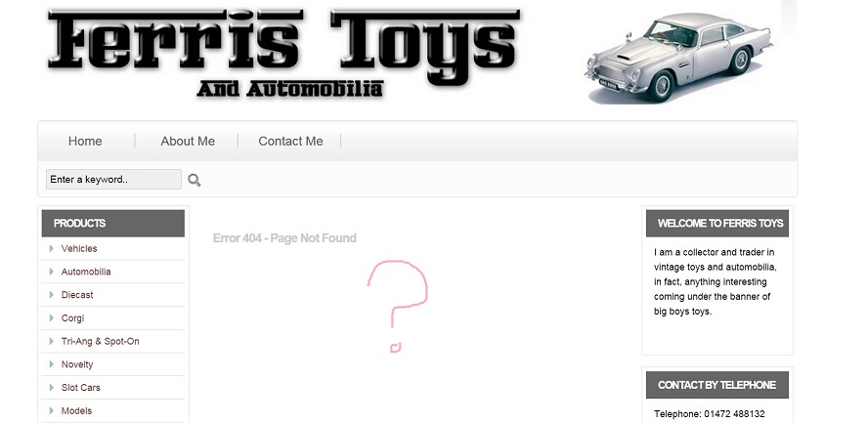
Task: Open the Tri-Ang & Spot-On category
Action: pyautogui.click(x=101, y=342)
